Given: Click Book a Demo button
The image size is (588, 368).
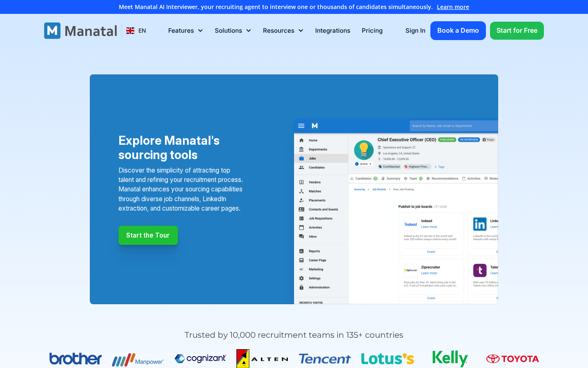Looking at the screenshot, I should point(458,31).
